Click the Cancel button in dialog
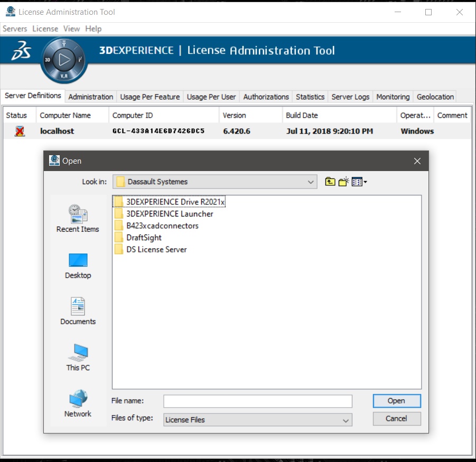Screen dimensions: 476x462 [397, 419]
